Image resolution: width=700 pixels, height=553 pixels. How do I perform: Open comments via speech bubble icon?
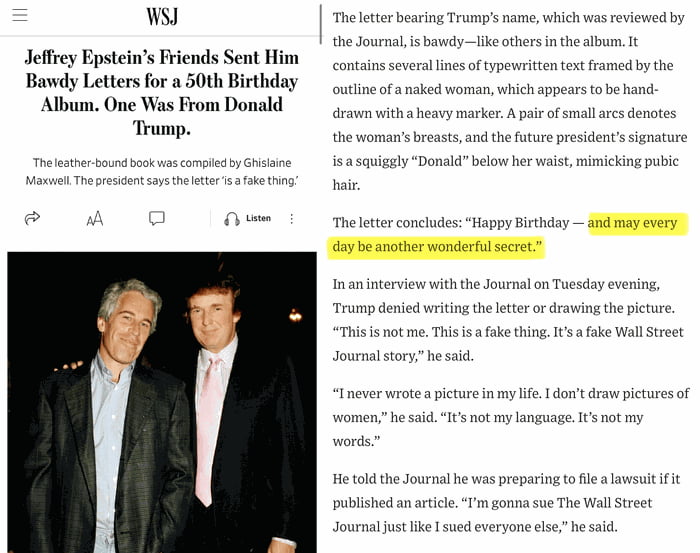click(157, 218)
